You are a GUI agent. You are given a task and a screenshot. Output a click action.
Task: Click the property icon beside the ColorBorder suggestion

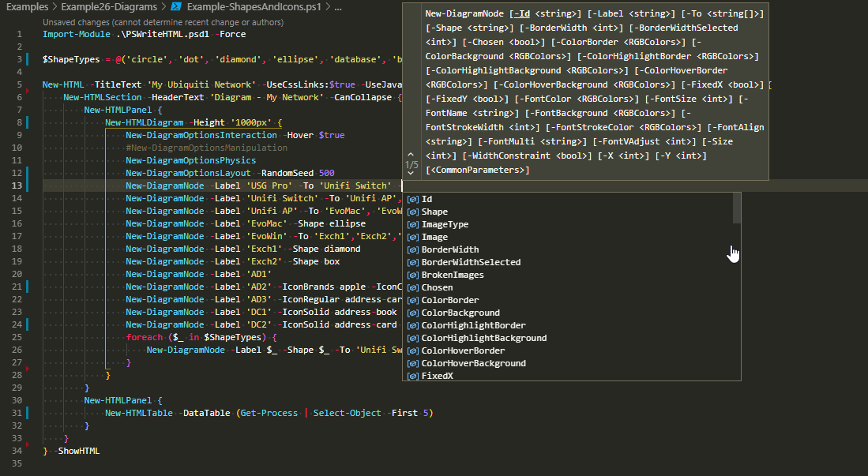pyautogui.click(x=413, y=299)
